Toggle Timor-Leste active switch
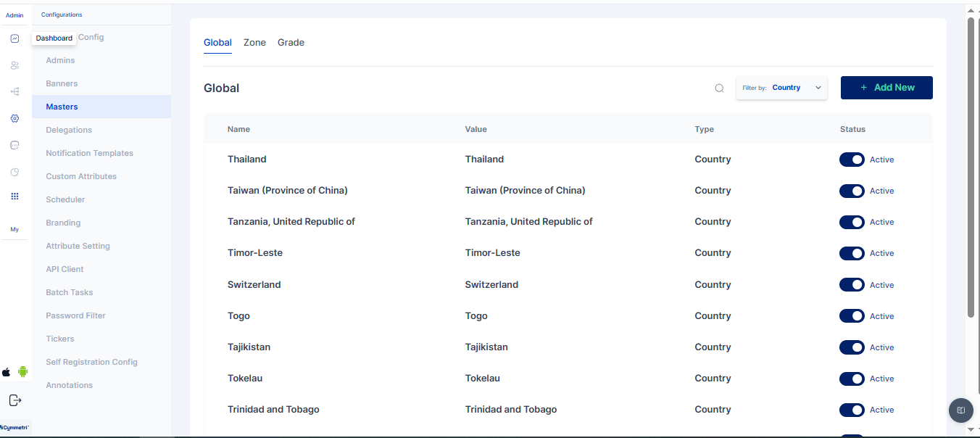The image size is (980, 438). [x=852, y=253]
